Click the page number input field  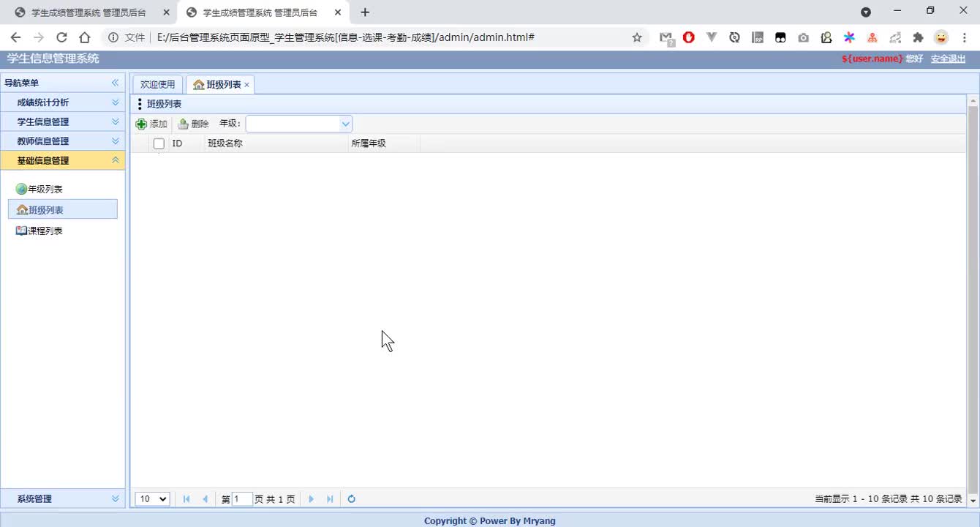[x=242, y=499]
